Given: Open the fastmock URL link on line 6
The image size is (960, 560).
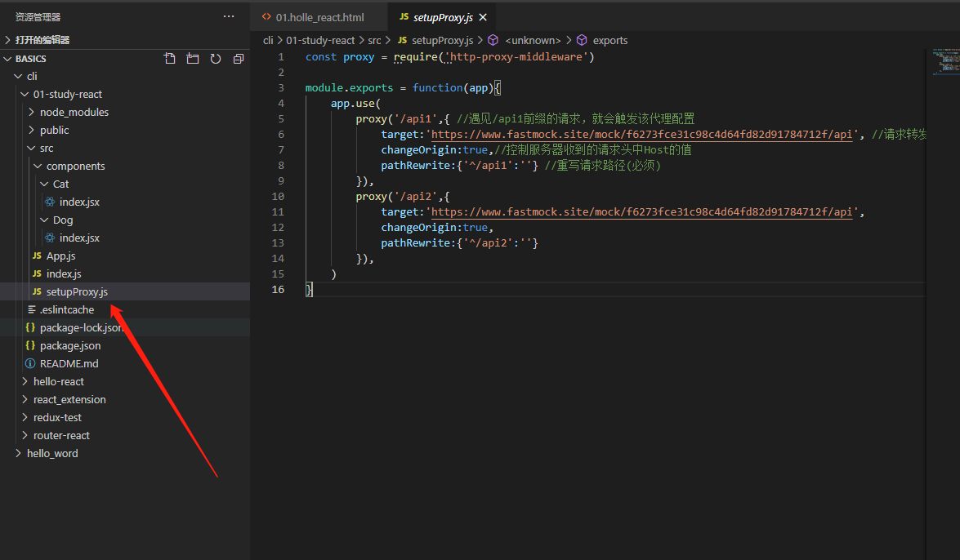Looking at the screenshot, I should click(641, 134).
